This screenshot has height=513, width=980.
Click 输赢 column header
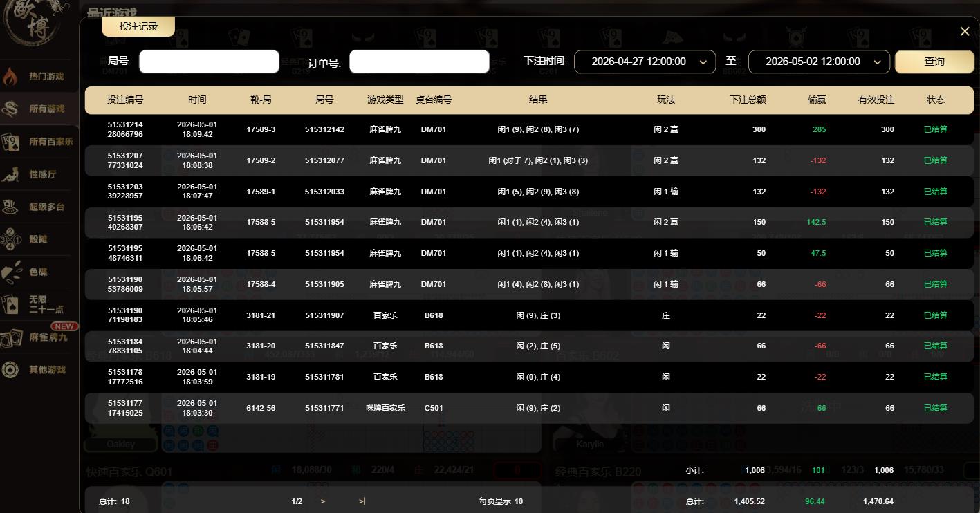coord(817,100)
